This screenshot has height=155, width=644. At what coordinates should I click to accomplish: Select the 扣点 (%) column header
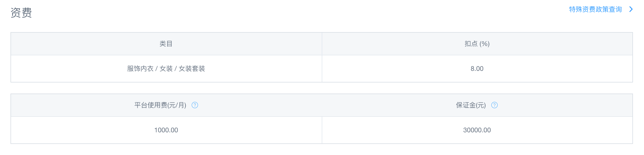point(477,44)
